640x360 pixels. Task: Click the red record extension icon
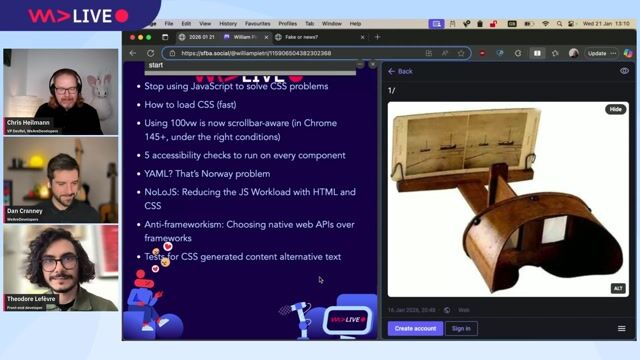pyautogui.click(x=482, y=53)
